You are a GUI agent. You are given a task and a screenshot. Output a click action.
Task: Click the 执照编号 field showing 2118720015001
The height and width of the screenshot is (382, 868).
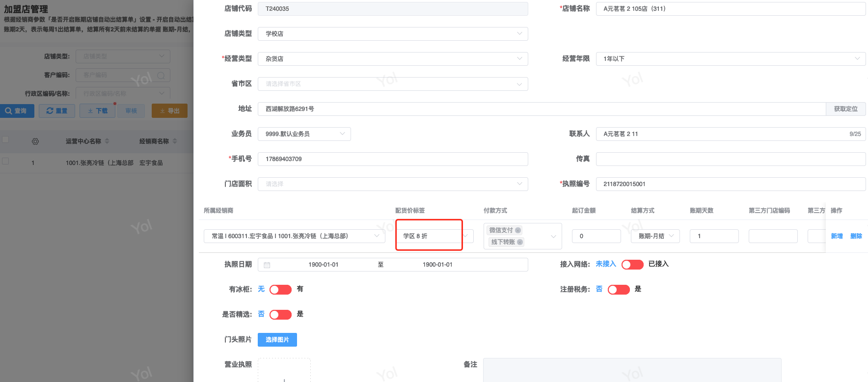pos(731,184)
